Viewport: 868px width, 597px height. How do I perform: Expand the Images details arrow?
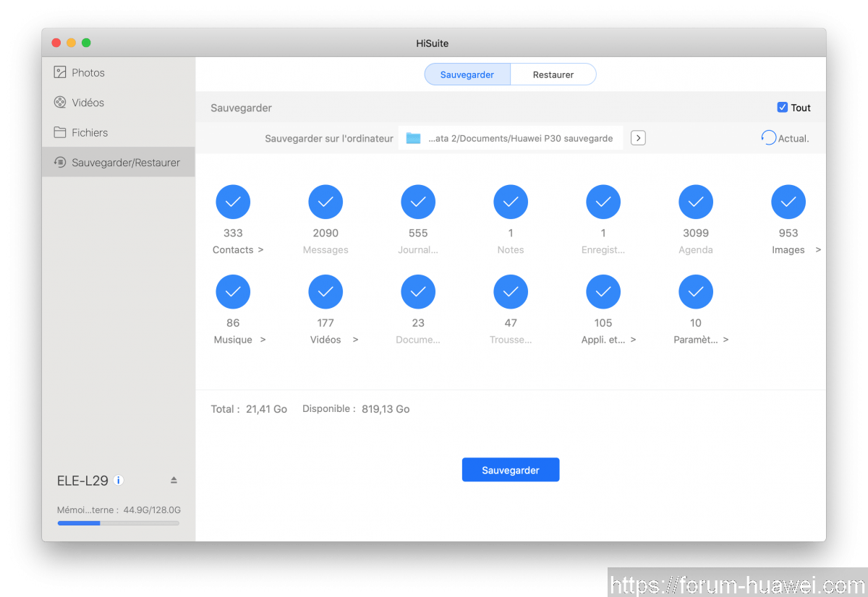(818, 250)
